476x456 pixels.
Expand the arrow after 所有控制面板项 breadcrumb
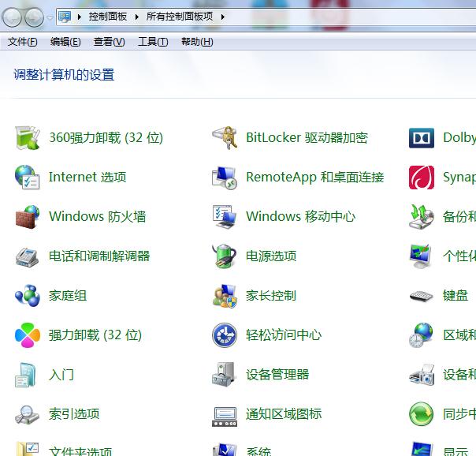click(x=223, y=17)
